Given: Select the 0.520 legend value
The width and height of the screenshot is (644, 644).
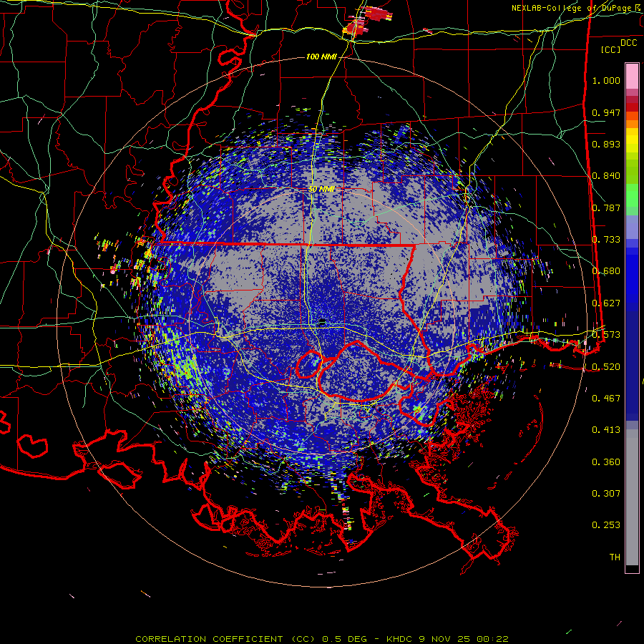Looking at the screenshot, I should point(606,367).
